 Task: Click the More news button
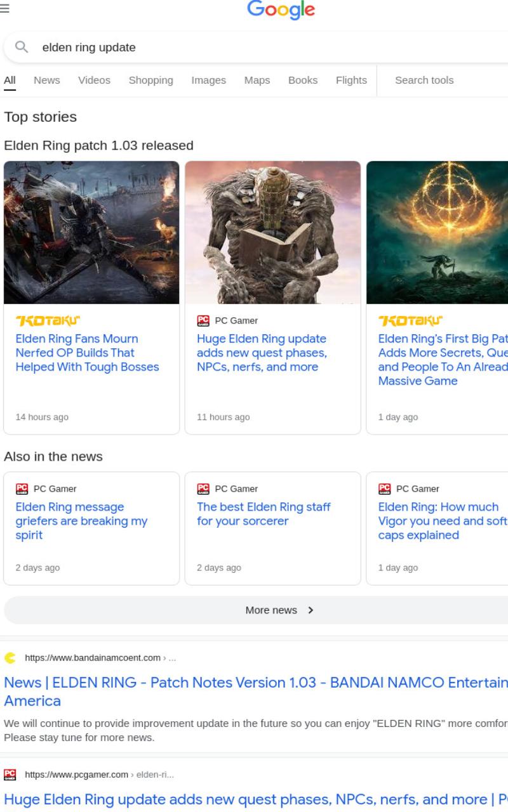[x=256, y=610]
